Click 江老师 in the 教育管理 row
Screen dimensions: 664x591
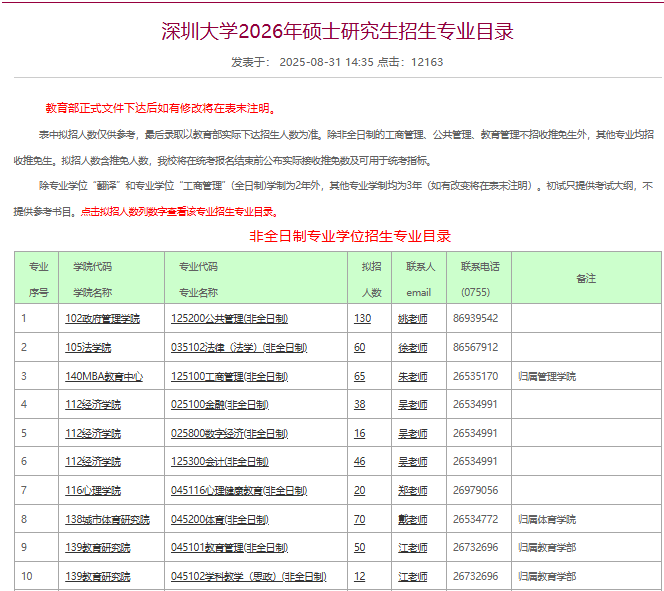coord(412,547)
